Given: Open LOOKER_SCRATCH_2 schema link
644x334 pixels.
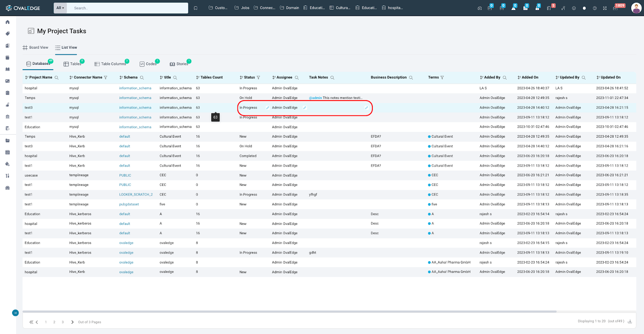Looking at the screenshot, I should 136,195.
